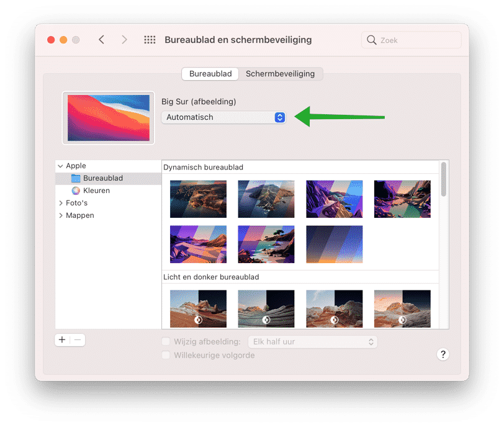This screenshot has height=427, width=504.
Task: Select the blue-orange gradient dynamic wallpaper
Action: pos(335,245)
